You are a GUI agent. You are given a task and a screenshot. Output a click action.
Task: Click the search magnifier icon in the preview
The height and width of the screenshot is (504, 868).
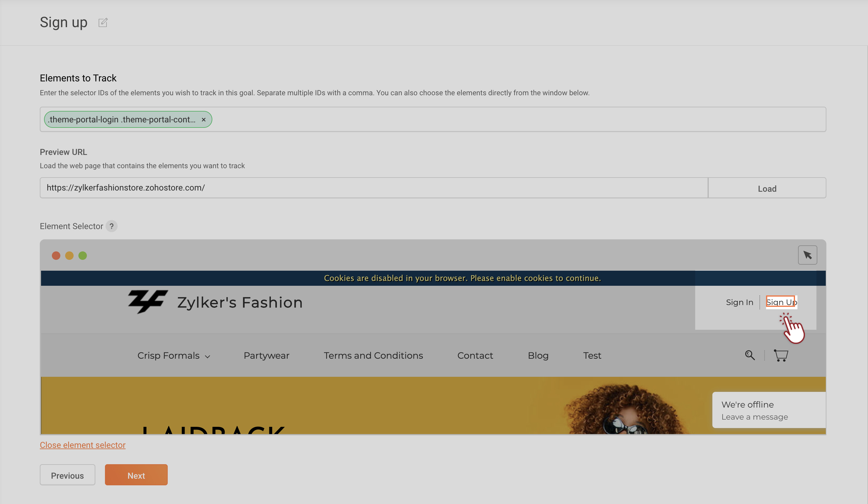749,355
